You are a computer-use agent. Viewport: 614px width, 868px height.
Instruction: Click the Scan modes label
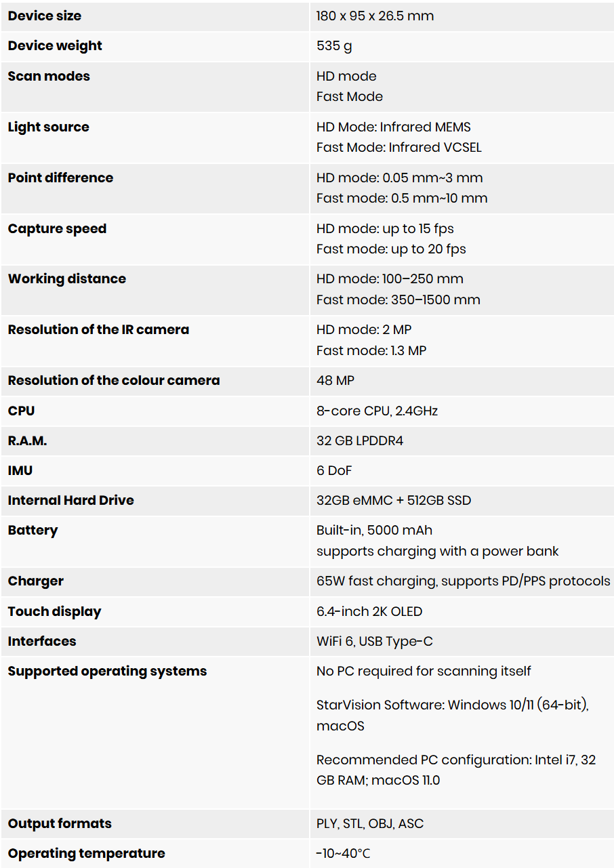(x=49, y=76)
